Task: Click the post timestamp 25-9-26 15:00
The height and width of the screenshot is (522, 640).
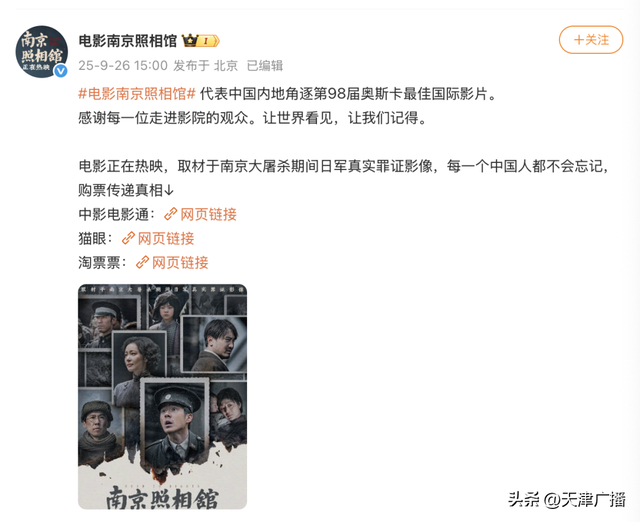Action: [123, 65]
